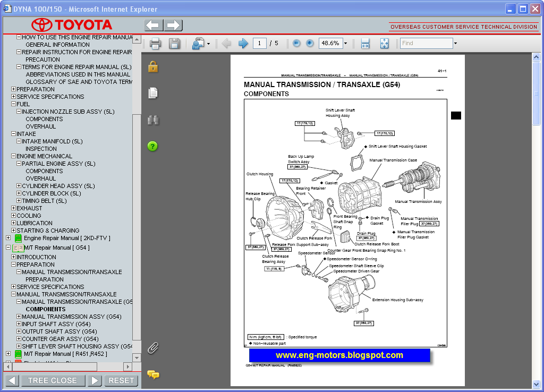Open comments speech bubble panel
The height and width of the screenshot is (392, 544).
click(x=153, y=374)
